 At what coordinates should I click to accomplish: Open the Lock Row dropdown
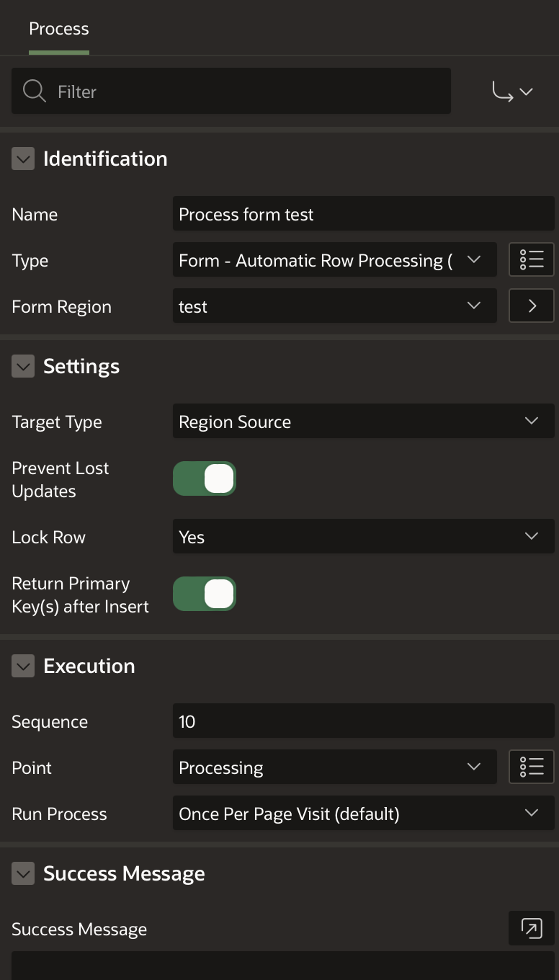364,537
